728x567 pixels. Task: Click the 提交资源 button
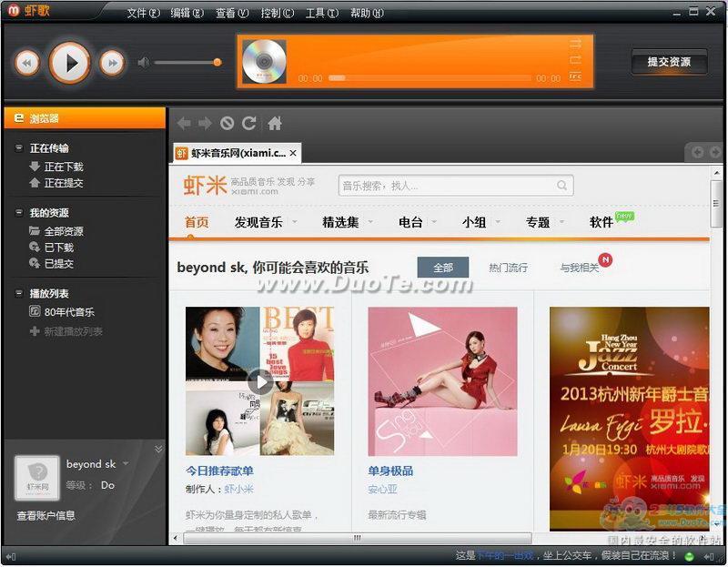point(669,62)
